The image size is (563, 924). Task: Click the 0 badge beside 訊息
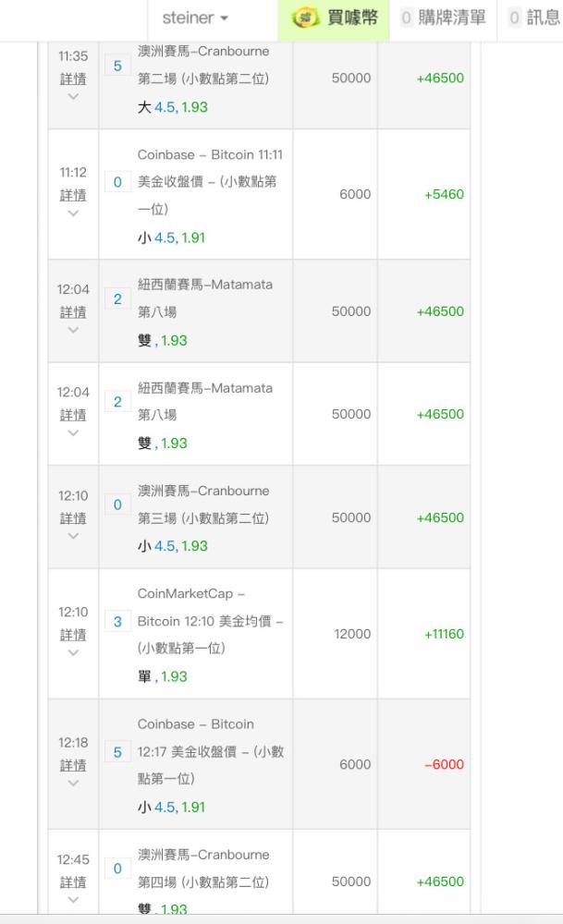point(515,18)
